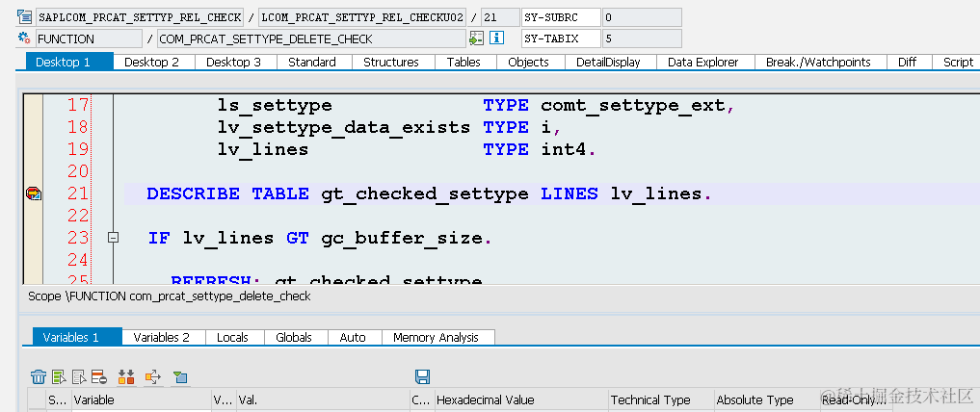The height and width of the screenshot is (412, 980).
Task: Click the orange square with branching arrows icon
Action: 153,376
